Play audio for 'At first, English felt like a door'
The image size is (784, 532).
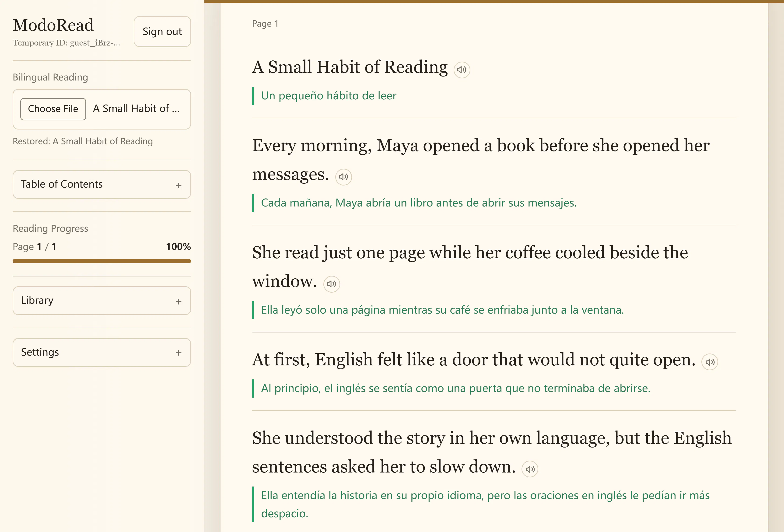tap(710, 362)
